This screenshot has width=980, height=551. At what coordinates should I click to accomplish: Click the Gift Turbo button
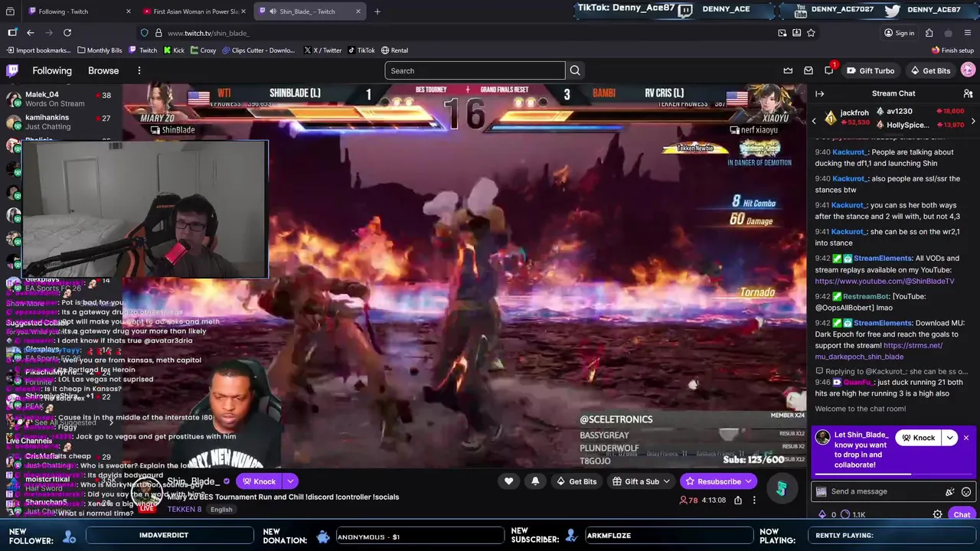[x=870, y=70]
